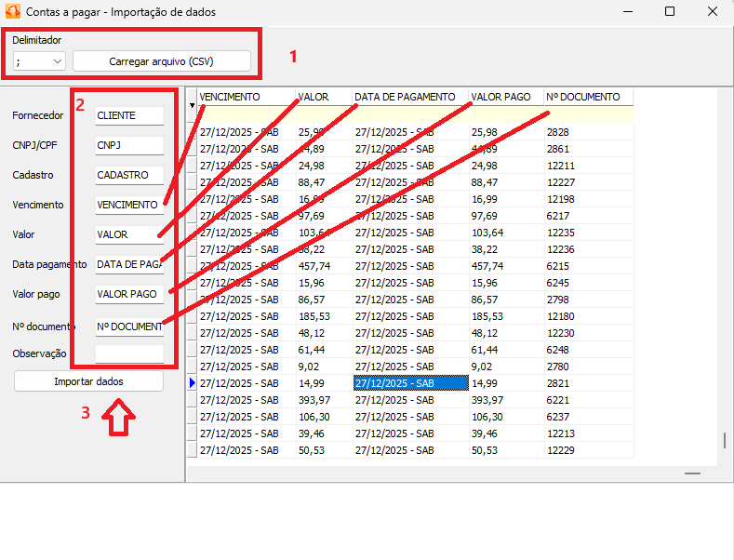Sort by the VALOR PAGO column header
The width and height of the screenshot is (734, 560).
(505, 97)
